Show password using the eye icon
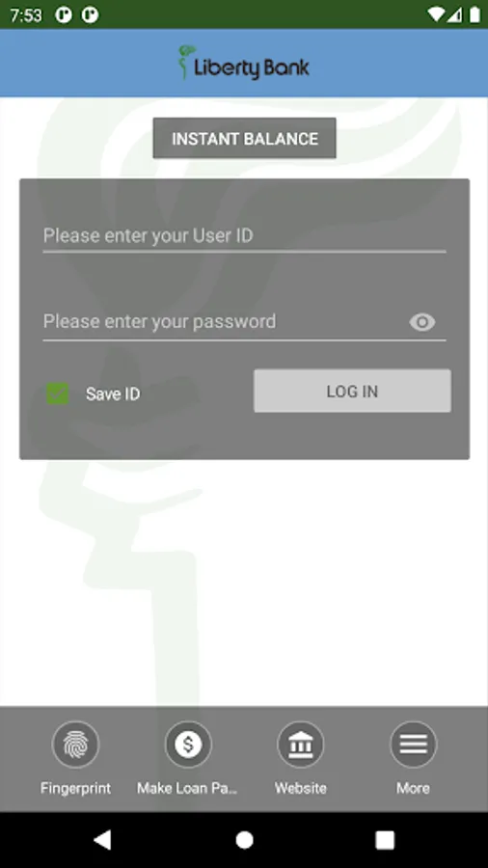The height and width of the screenshot is (868, 488). pyautogui.click(x=422, y=322)
